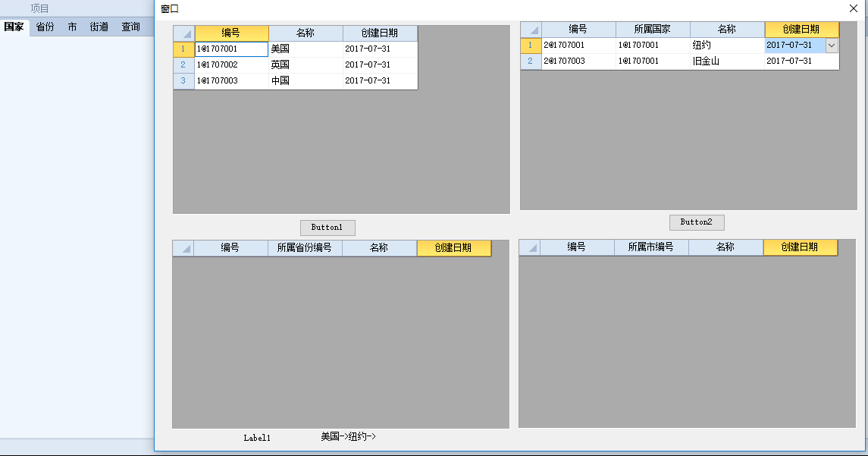Click select-all corner of bottom-right grid
The width and height of the screenshot is (868, 456).
530,247
